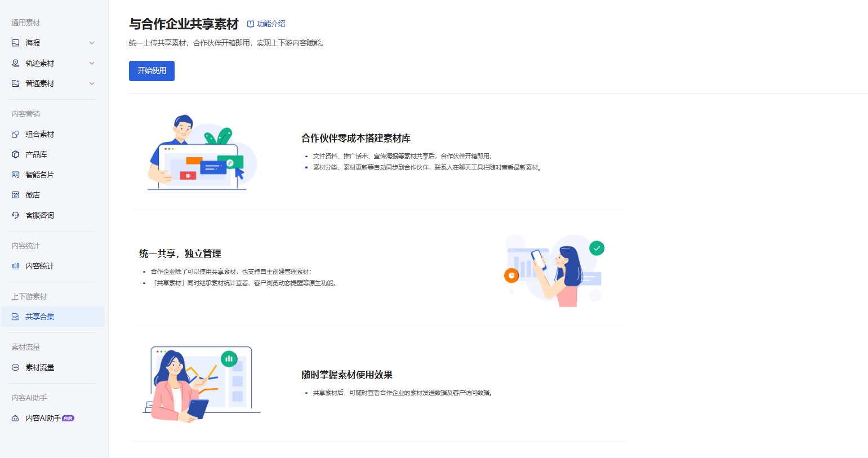Click the 客服咨询 headset icon
This screenshot has height=458, width=868.
pos(16,215)
